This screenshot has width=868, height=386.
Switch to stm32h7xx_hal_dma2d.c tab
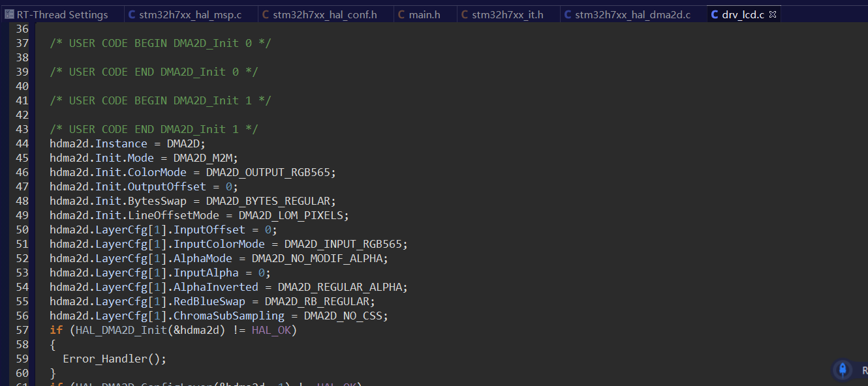(x=632, y=14)
